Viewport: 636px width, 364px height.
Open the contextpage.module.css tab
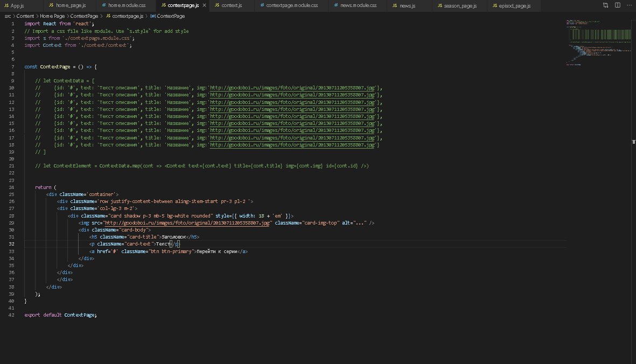point(292,5)
